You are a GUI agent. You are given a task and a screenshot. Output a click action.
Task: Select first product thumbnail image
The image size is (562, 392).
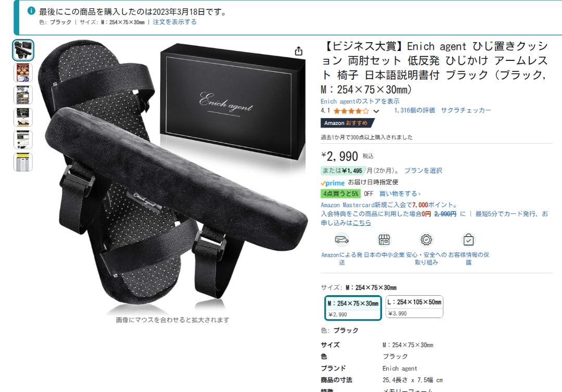pos(23,50)
